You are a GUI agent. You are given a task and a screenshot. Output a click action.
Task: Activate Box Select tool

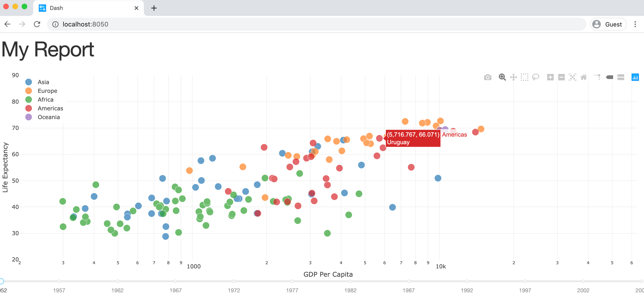pos(524,77)
